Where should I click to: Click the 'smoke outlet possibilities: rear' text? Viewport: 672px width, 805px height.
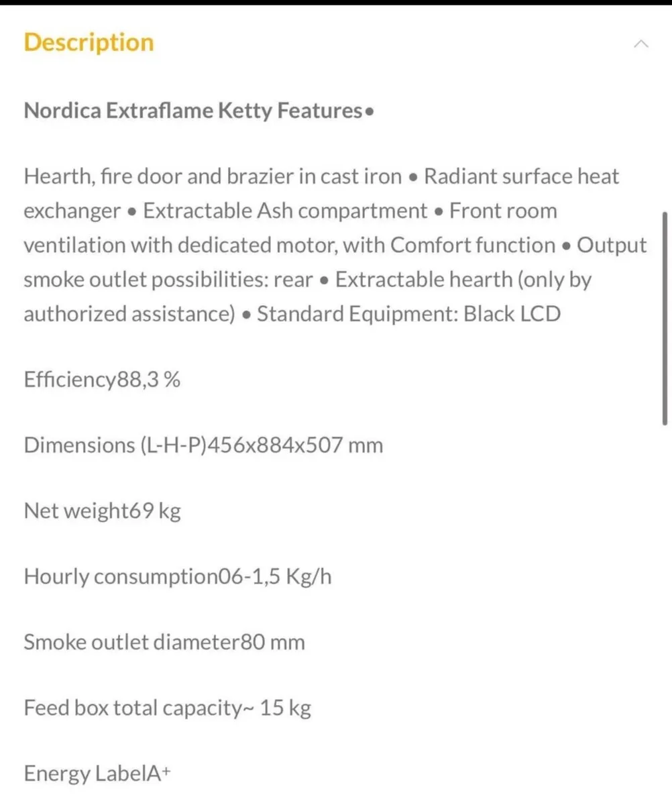pyautogui.click(x=168, y=280)
